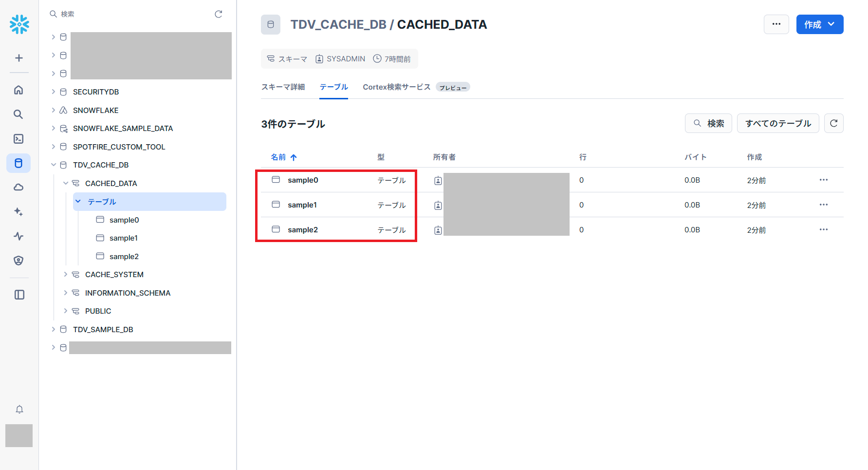Sort by the 型 column header
This screenshot has height=470, width=868.
381,157
